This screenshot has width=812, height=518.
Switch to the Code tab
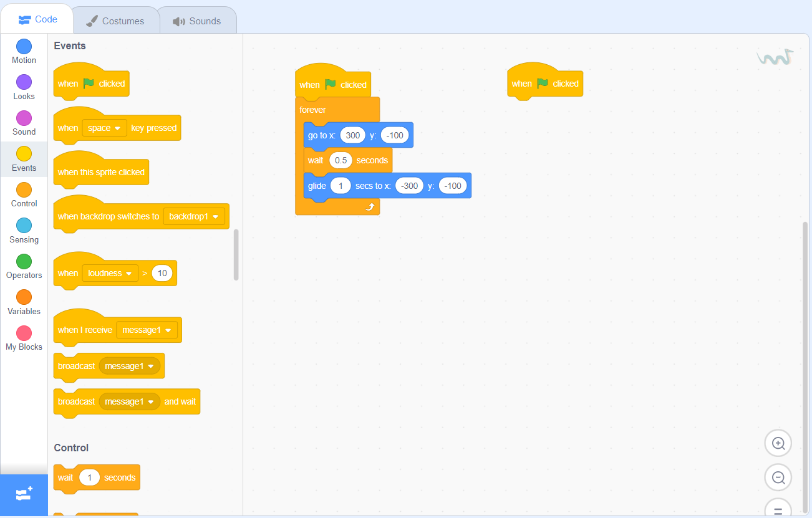[37, 19]
